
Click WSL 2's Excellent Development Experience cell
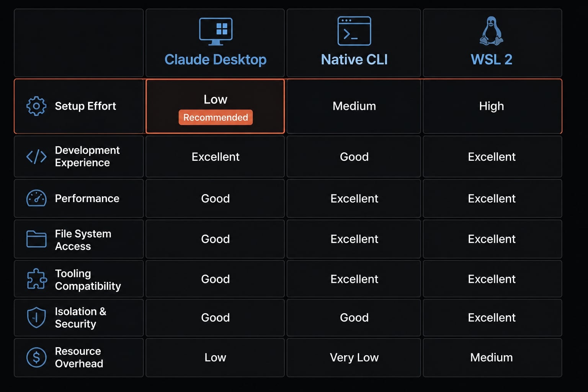point(492,157)
